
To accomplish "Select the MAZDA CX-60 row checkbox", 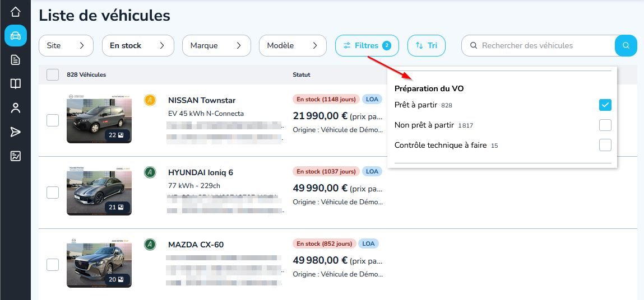I will (53, 265).
